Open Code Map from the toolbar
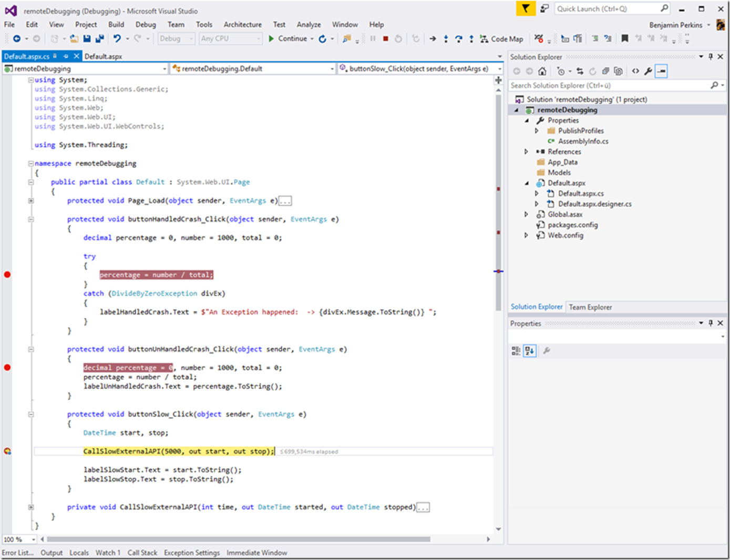 (x=501, y=39)
